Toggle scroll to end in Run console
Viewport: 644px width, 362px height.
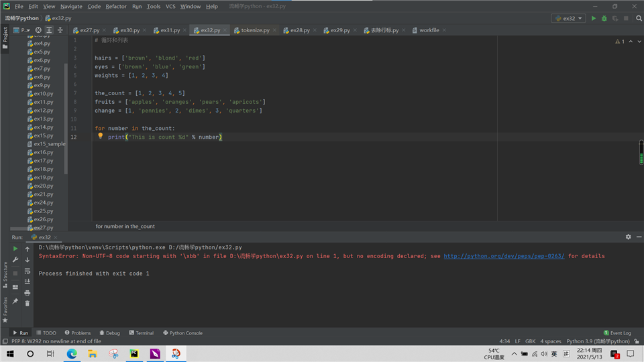[27, 282]
